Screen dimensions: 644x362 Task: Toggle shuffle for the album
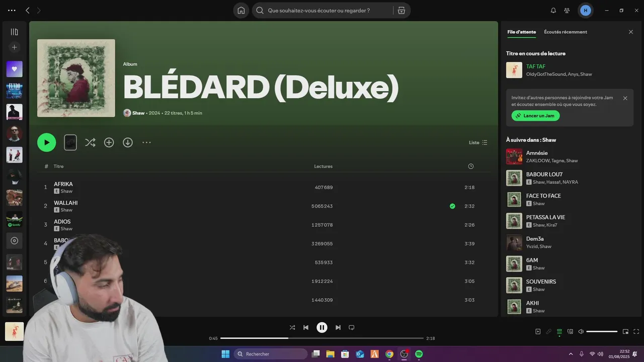pos(90,142)
